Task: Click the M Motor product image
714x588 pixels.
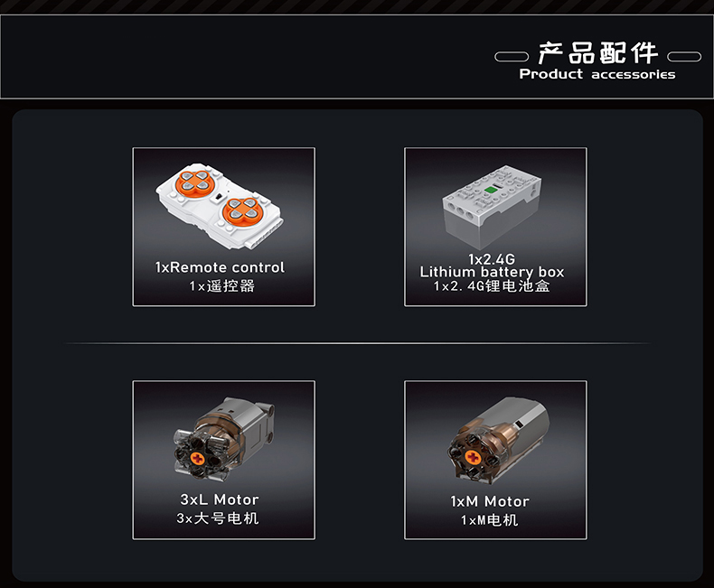Action: coord(498,441)
